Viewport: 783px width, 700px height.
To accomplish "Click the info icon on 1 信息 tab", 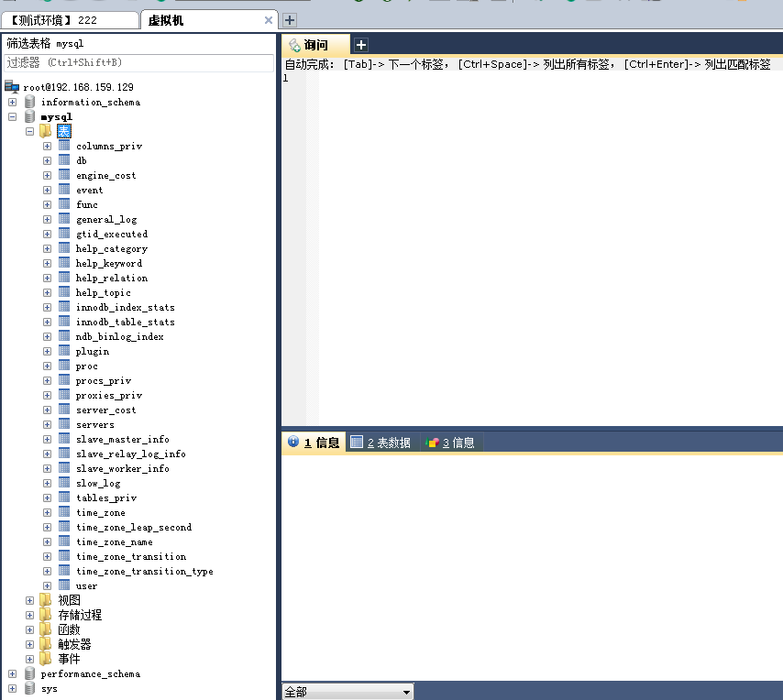I will coord(292,442).
